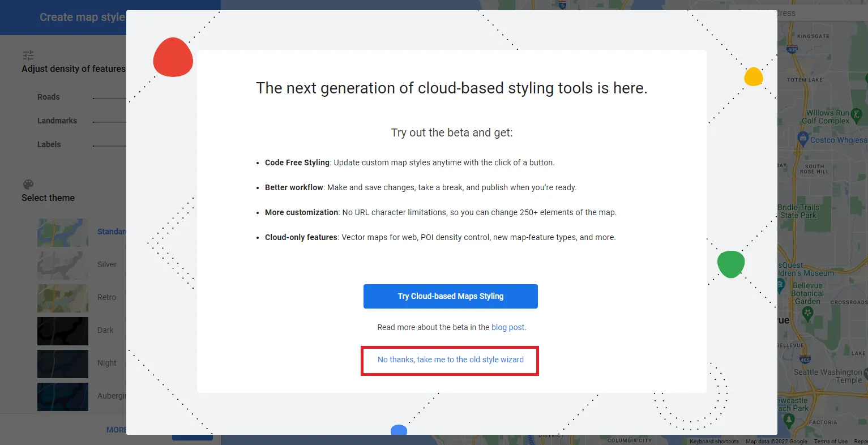Click "No thanks, take me to the old style wizard"

(x=450, y=359)
